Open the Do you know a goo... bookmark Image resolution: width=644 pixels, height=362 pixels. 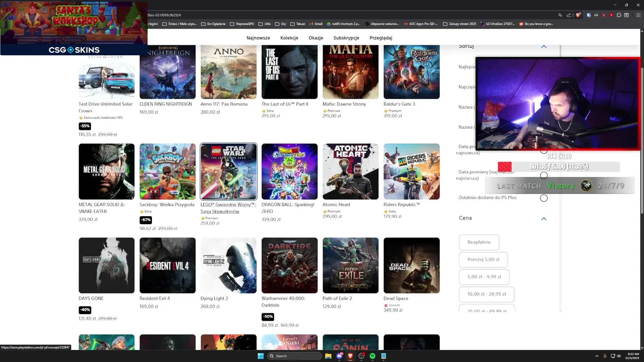[x=536, y=24]
